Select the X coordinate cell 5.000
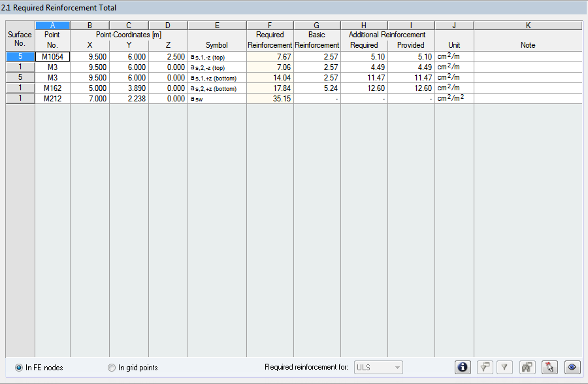 pos(89,88)
